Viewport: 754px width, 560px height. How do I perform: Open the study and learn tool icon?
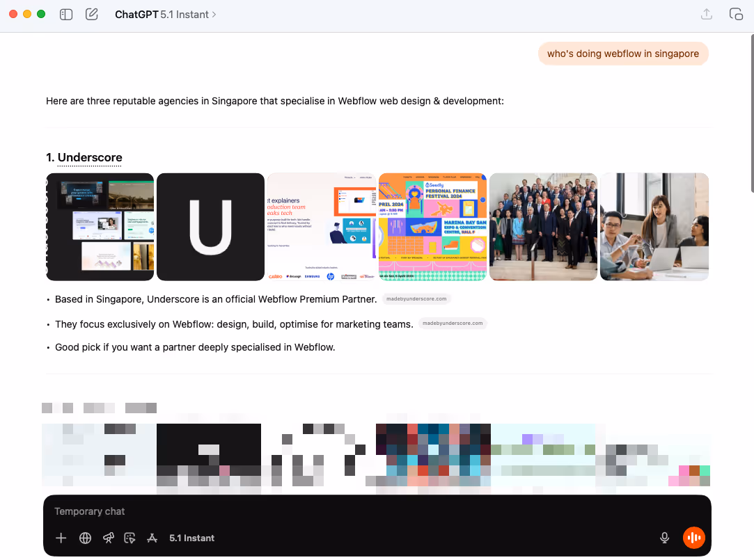[x=152, y=538]
